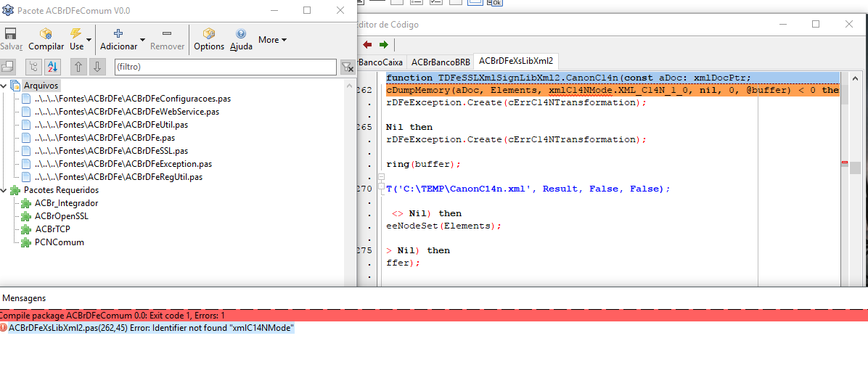Jump forward with green right arrow
Screen dimensions: 868x378
pos(384,44)
